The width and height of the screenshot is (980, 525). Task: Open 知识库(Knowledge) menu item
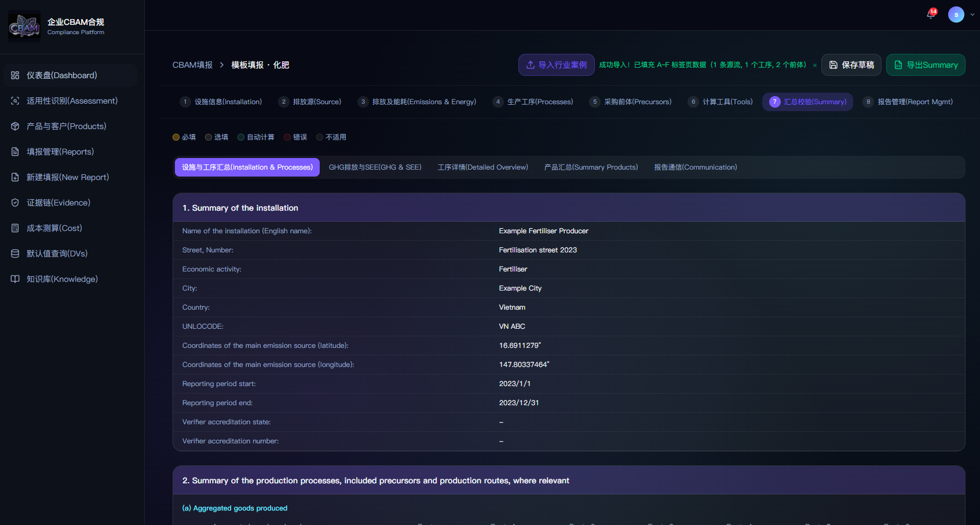coord(70,279)
